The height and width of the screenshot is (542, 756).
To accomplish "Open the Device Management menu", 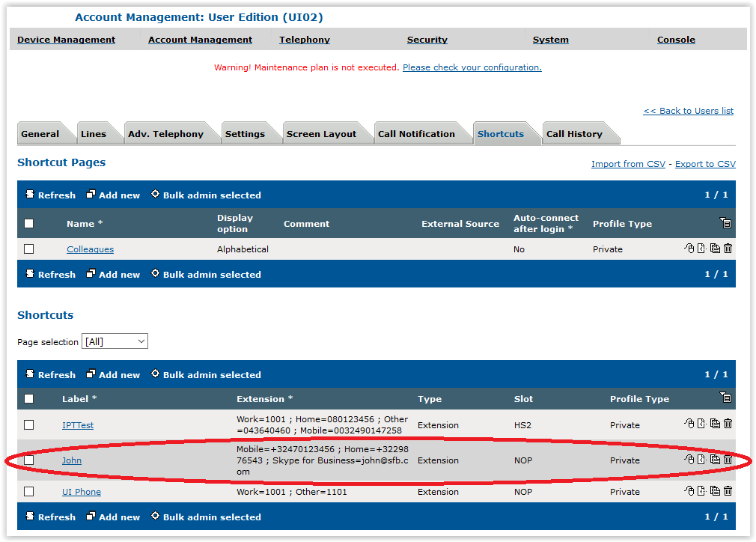I will (66, 40).
